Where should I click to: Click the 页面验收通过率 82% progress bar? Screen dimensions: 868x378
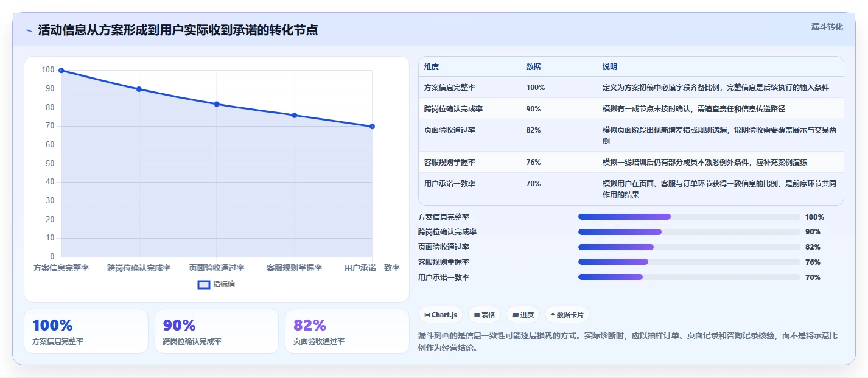[x=689, y=247]
